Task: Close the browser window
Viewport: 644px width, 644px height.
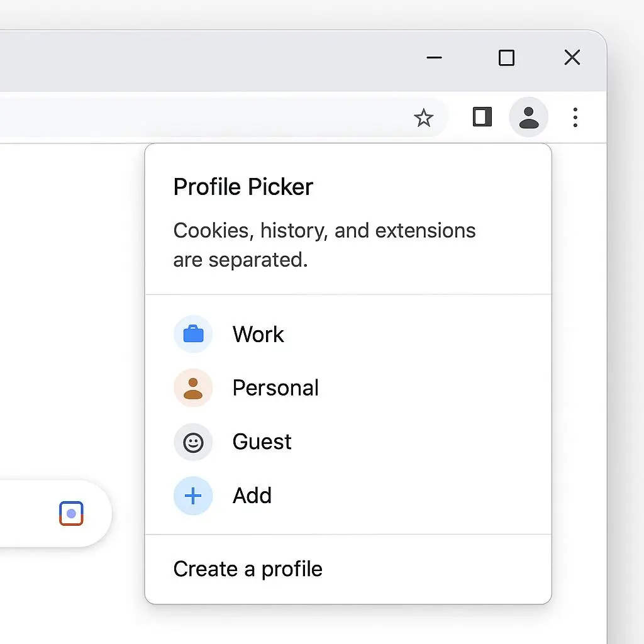Action: (x=572, y=57)
